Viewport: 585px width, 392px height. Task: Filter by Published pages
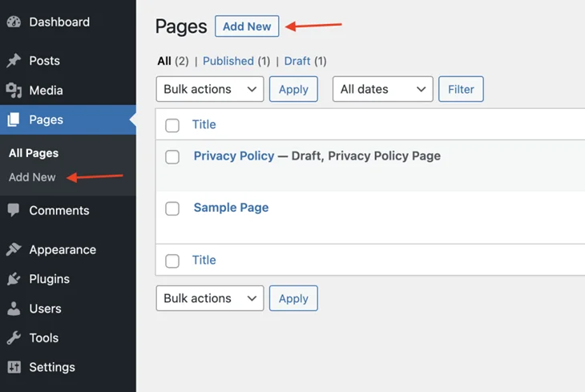[x=228, y=61]
